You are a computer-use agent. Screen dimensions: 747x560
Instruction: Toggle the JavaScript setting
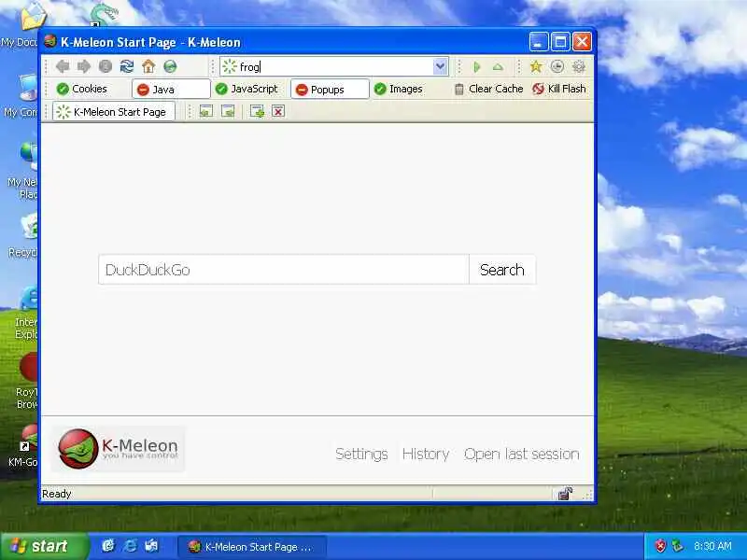coord(247,89)
